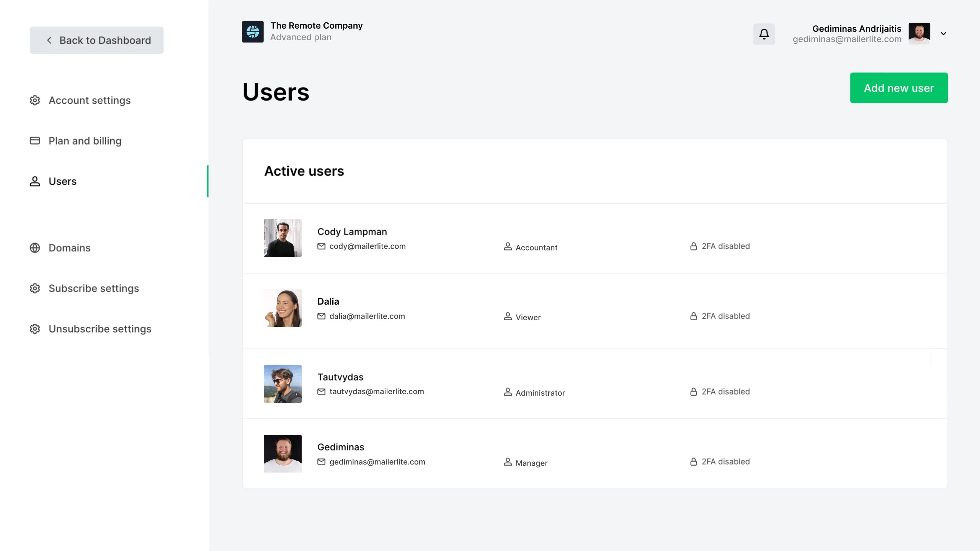This screenshot has width=980, height=551.
Task: Expand the account dropdown chevron
Action: point(943,34)
